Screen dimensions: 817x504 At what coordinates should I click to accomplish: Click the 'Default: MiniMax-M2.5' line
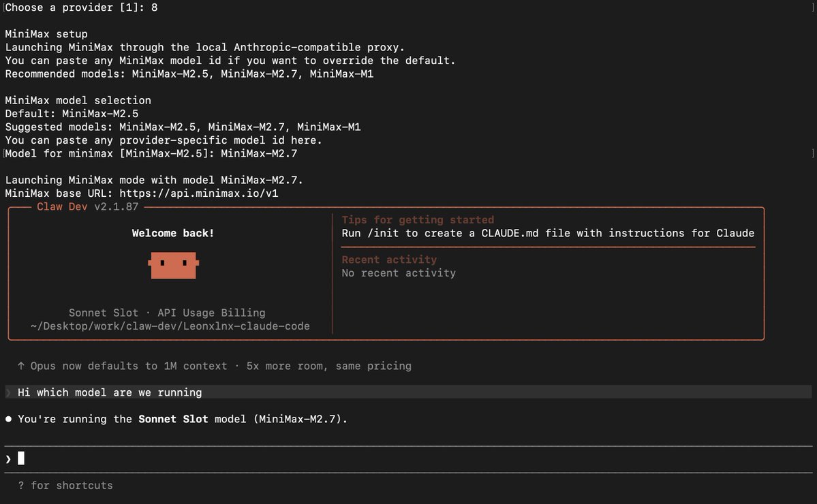(x=72, y=114)
